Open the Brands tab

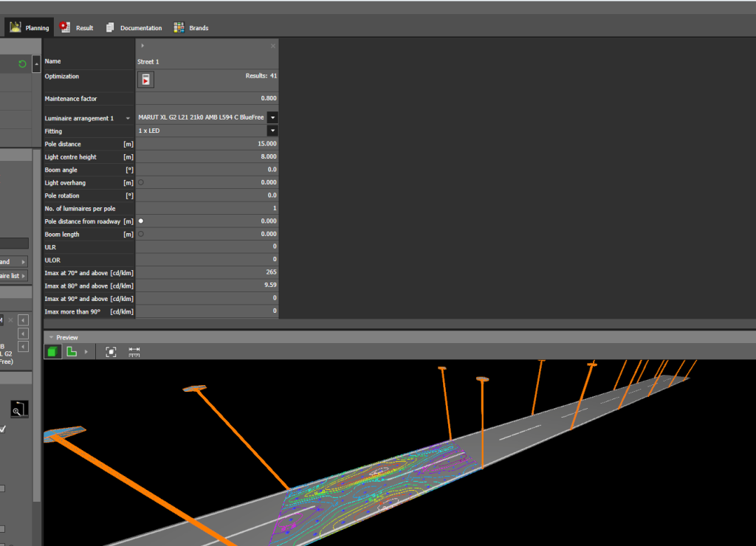(191, 27)
